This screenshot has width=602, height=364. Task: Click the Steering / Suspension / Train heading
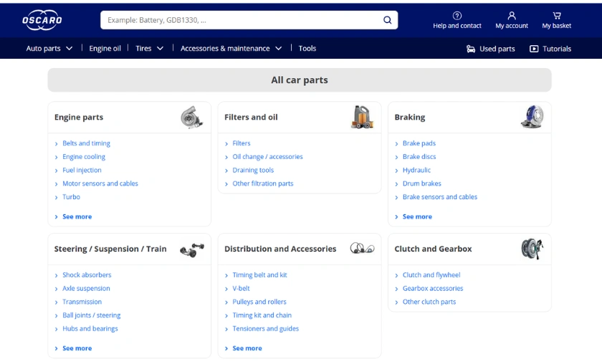click(110, 249)
